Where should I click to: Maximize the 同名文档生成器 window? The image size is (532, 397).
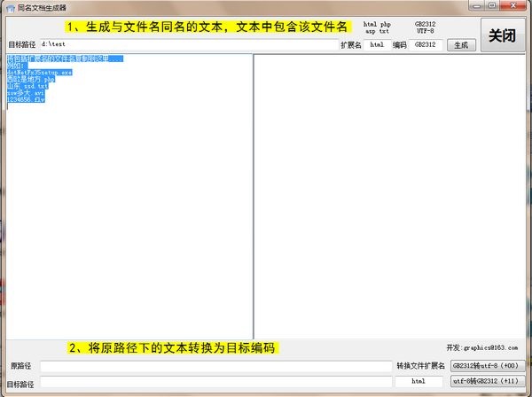491,5
